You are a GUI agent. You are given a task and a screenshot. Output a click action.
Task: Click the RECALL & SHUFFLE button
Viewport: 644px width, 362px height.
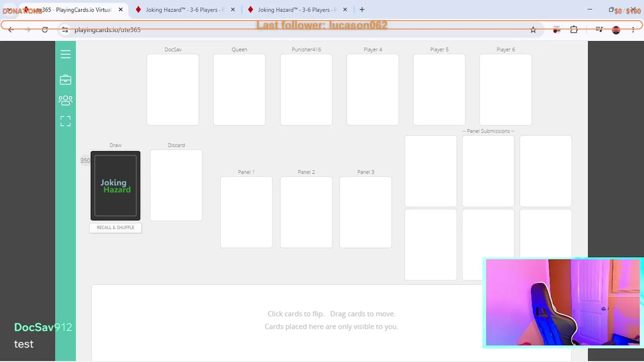pyautogui.click(x=115, y=228)
